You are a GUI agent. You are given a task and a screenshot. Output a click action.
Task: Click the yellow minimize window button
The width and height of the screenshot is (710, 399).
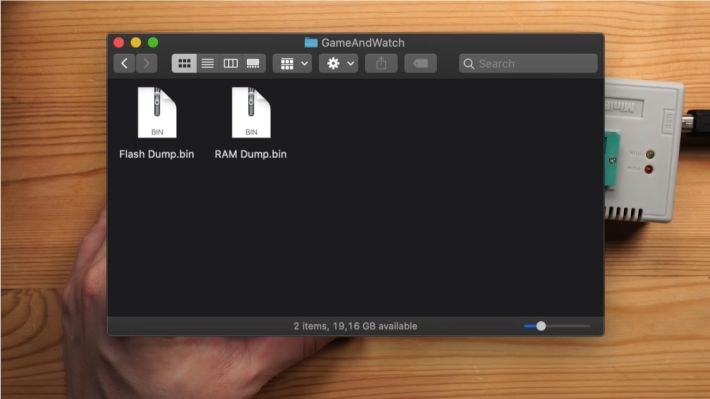click(x=136, y=43)
